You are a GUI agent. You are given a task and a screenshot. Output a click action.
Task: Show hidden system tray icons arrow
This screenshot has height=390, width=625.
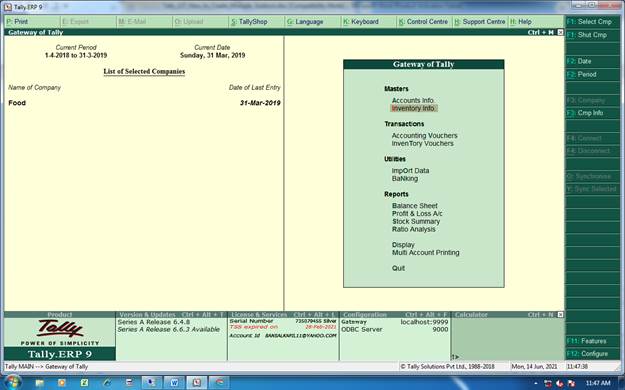tap(535, 383)
